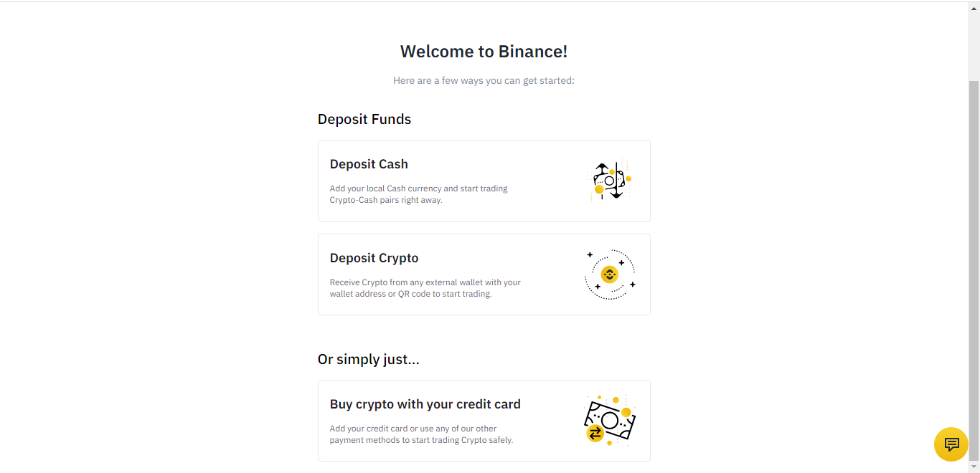Click the Welcome to Binance! heading
980x473 pixels.
click(484, 52)
